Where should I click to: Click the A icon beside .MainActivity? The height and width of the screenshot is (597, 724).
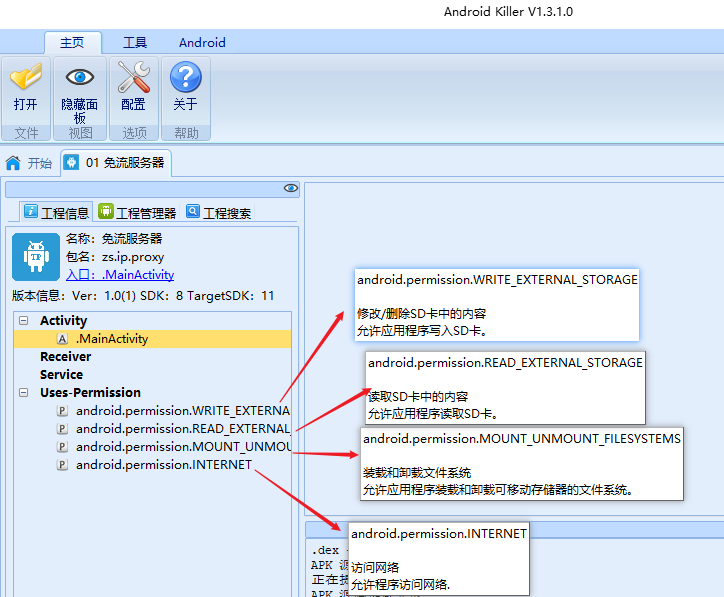[62, 339]
